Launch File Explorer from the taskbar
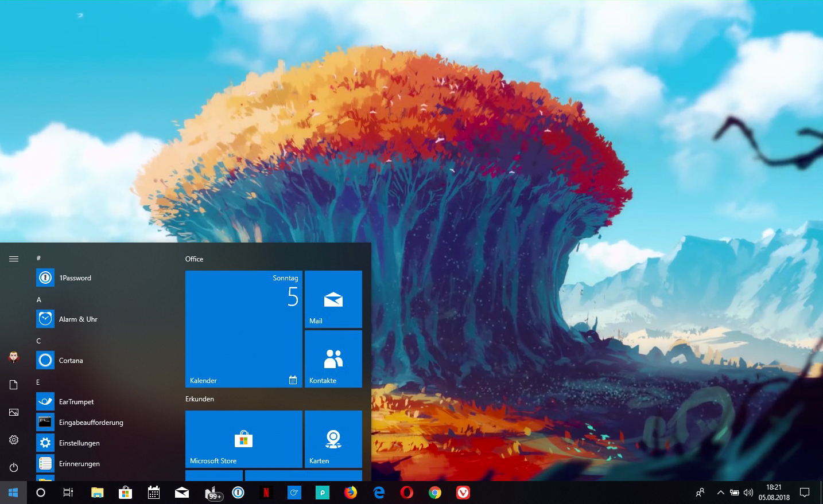823x504 pixels. [98, 493]
